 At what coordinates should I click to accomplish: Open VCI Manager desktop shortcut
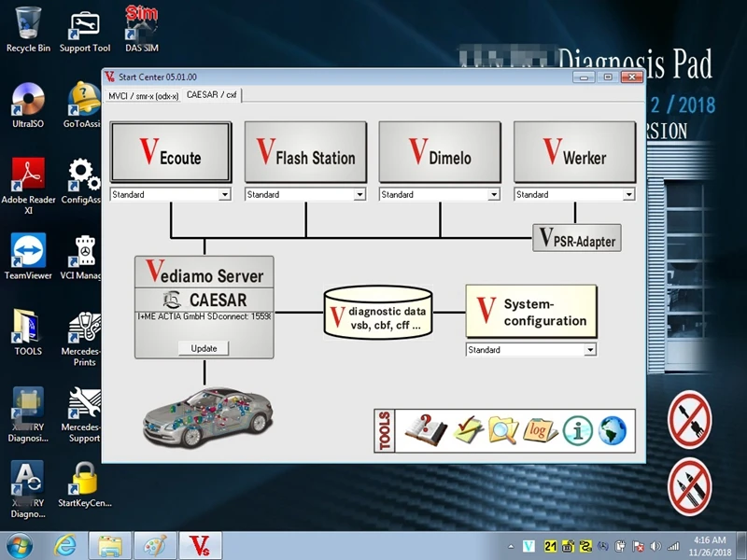coord(83,258)
